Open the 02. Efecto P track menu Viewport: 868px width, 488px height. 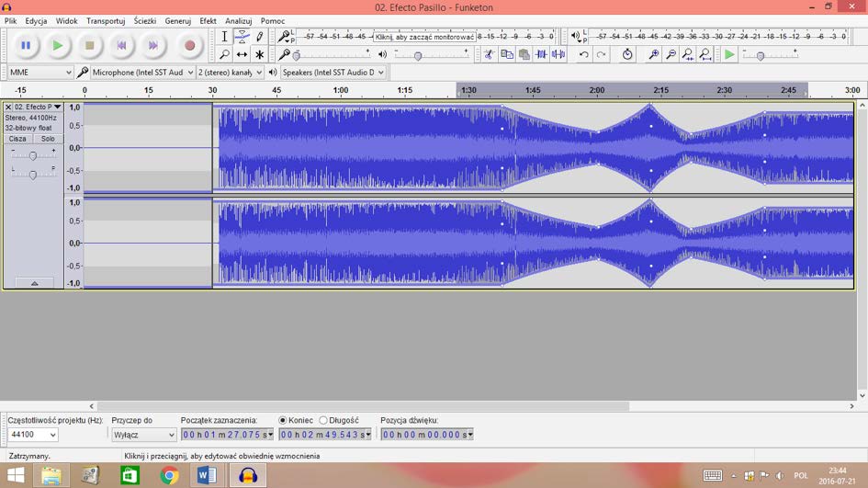[38, 107]
